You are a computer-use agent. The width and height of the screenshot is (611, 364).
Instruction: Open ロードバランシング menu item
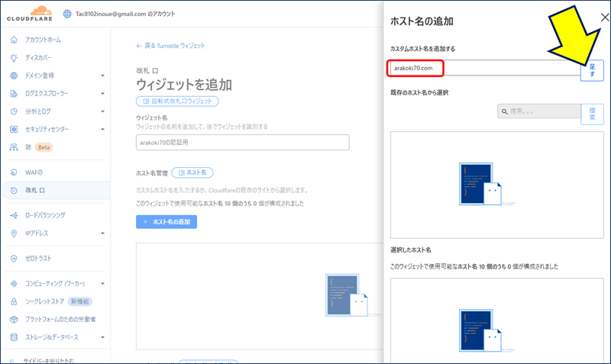(x=45, y=215)
